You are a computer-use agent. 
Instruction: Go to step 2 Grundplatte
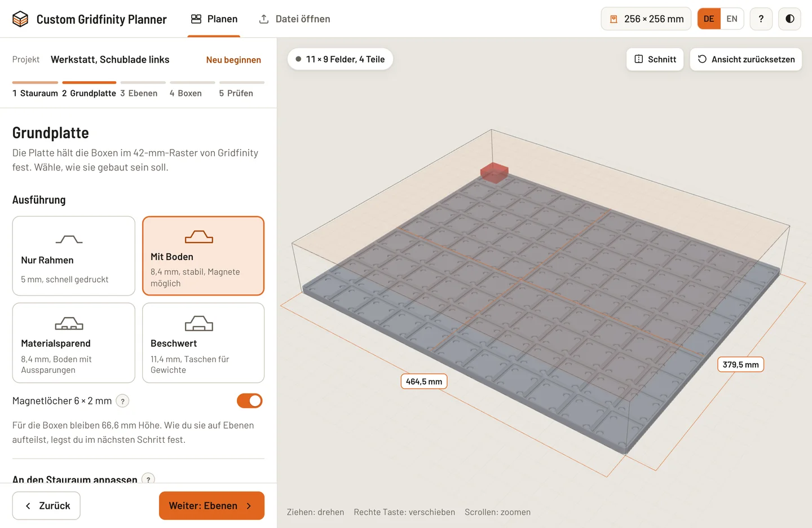89,90
